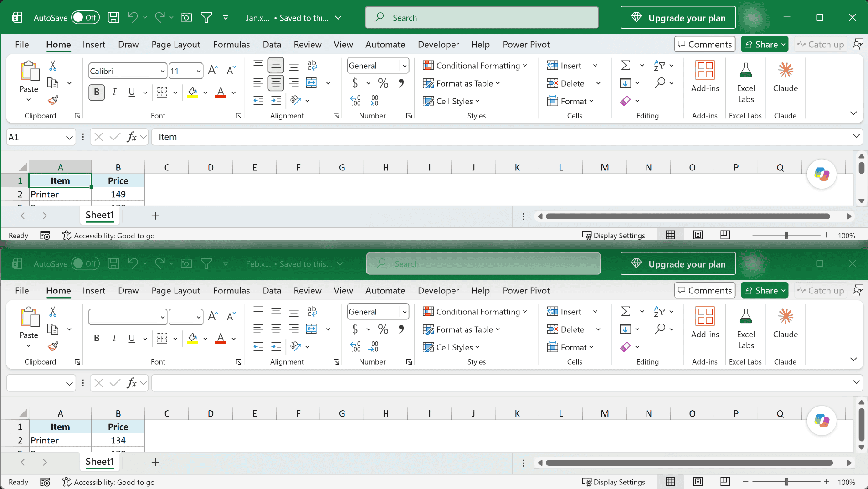Click Insert Function fx in the Feb window
The image size is (868, 489).
tap(132, 383)
